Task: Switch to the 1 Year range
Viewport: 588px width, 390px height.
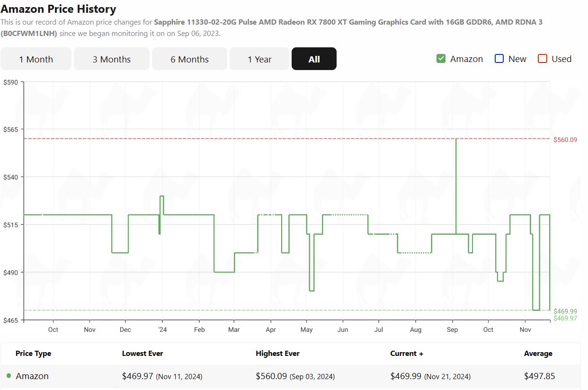Action: pyautogui.click(x=259, y=59)
